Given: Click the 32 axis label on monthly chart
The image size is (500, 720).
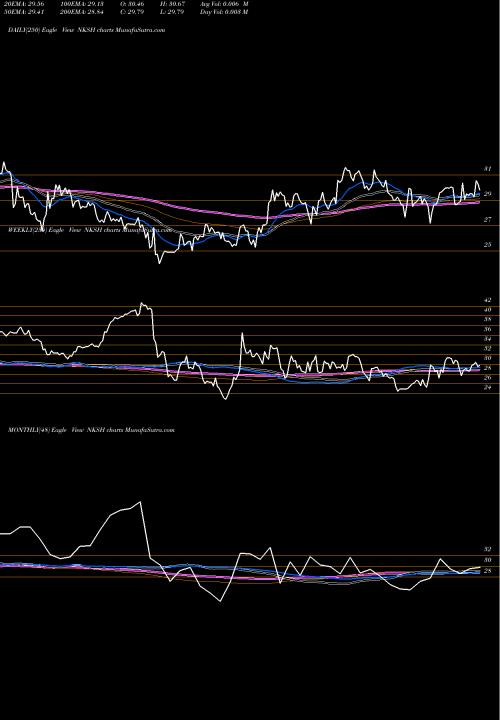Looking at the screenshot, I should click(488, 549).
